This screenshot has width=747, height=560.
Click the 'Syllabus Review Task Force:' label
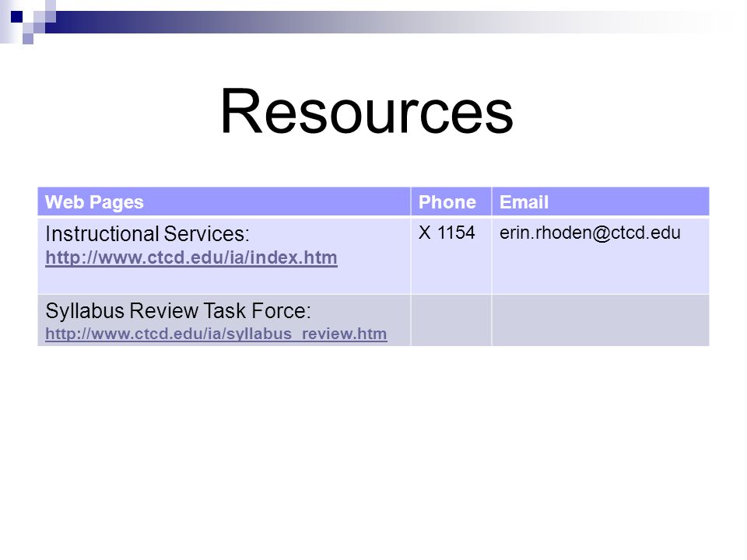coord(178,311)
